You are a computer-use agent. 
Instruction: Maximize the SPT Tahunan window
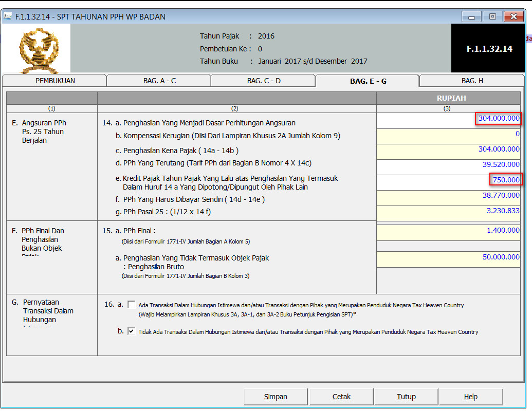pyautogui.click(x=492, y=16)
